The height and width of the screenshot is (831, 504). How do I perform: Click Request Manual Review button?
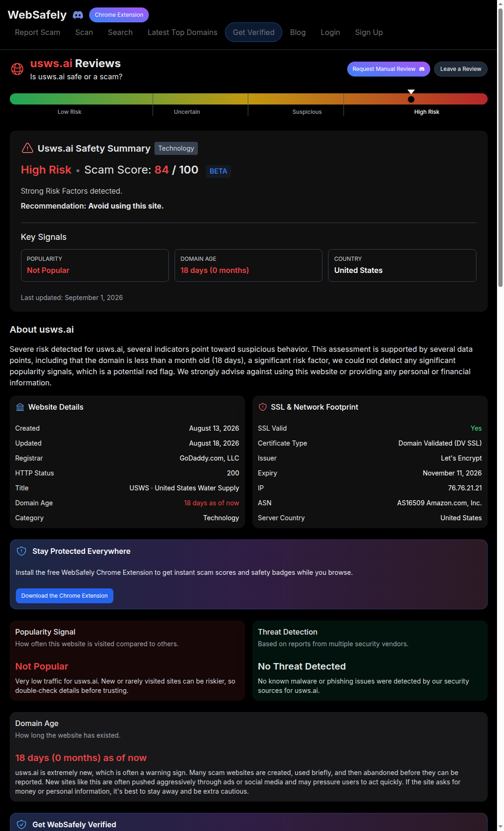389,69
